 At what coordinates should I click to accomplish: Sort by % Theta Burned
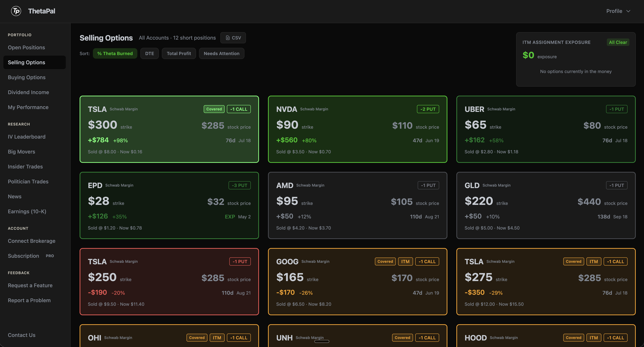[x=115, y=53]
